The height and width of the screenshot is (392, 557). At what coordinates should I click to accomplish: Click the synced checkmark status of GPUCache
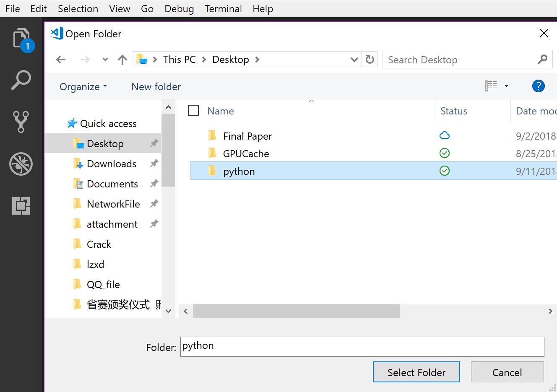pos(445,153)
